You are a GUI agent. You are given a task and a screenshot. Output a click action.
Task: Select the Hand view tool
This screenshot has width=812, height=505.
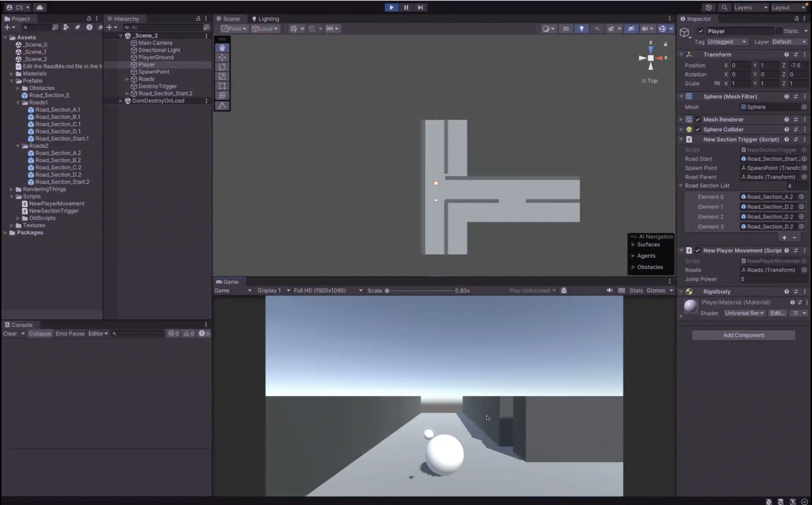[222, 47]
